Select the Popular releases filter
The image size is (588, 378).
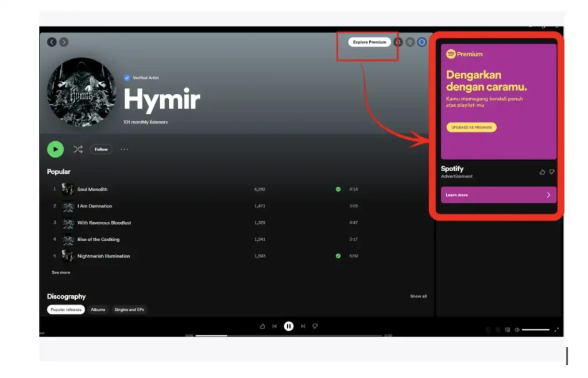66,310
